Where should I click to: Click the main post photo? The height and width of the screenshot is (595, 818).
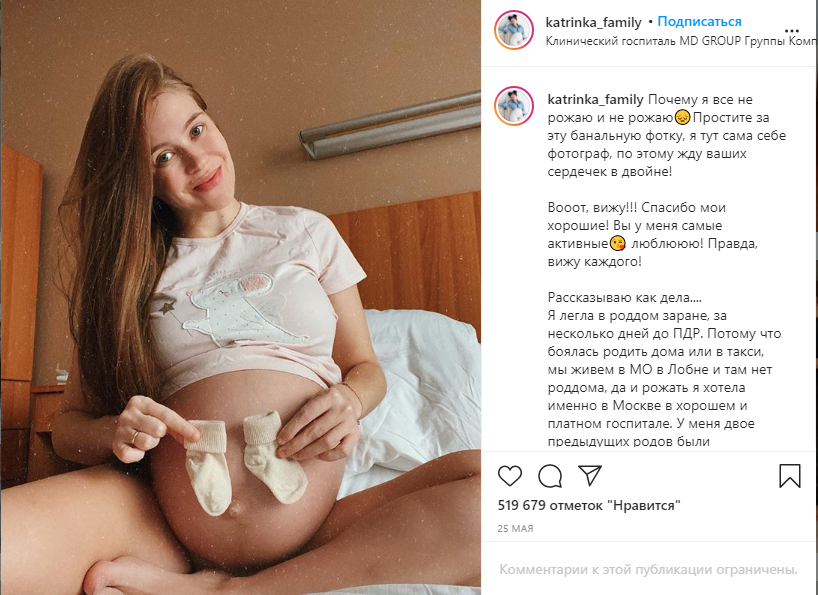pyautogui.click(x=240, y=297)
